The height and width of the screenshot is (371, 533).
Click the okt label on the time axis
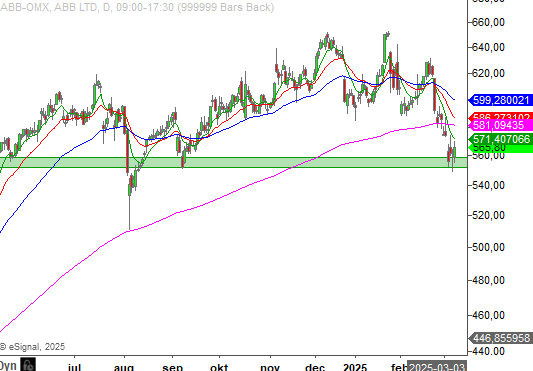pyautogui.click(x=219, y=367)
